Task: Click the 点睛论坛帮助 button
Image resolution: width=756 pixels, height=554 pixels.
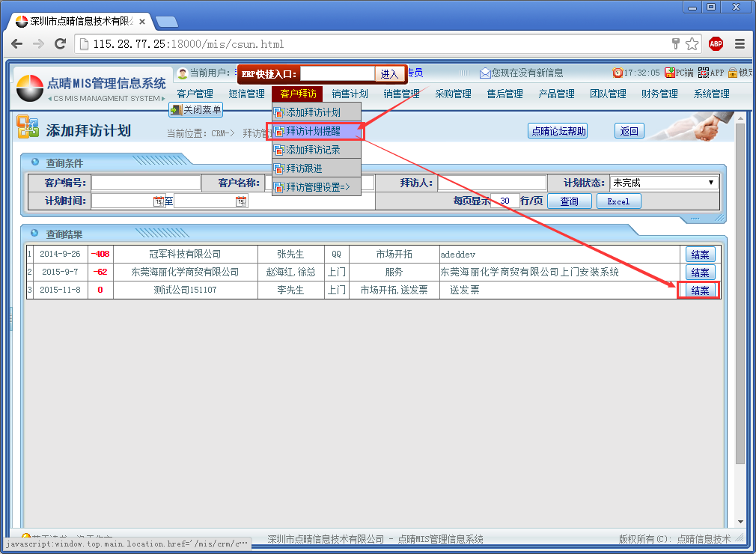Action: tap(558, 131)
